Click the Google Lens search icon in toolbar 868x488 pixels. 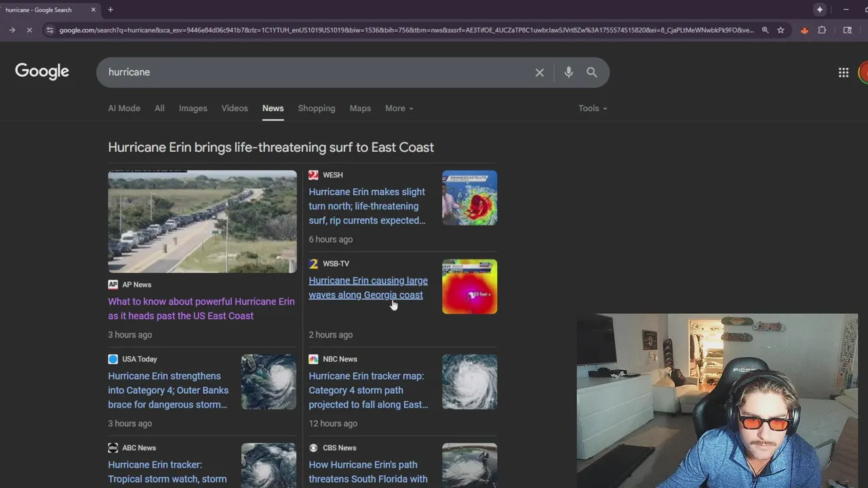[847, 30]
